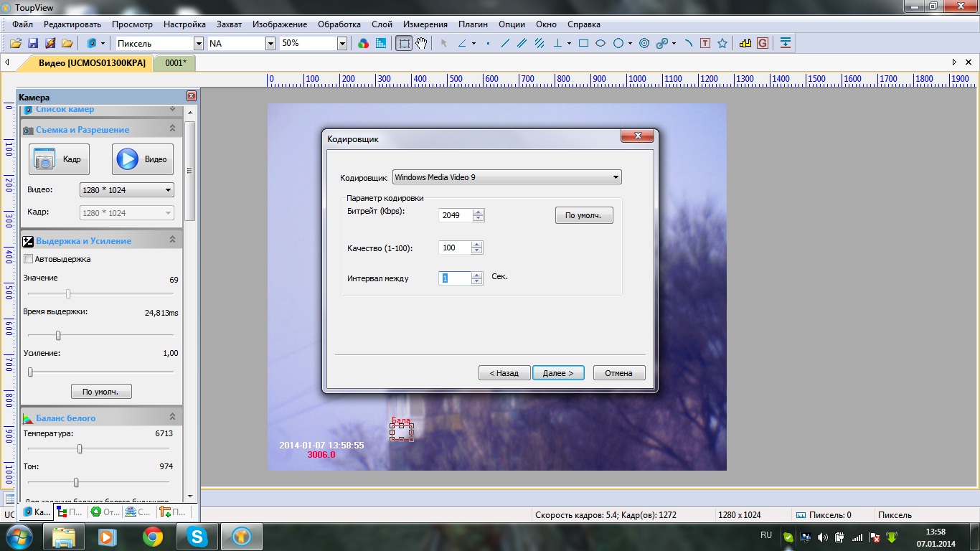Click the Температура slider handle
The width and height of the screenshot is (980, 551).
[x=80, y=449]
